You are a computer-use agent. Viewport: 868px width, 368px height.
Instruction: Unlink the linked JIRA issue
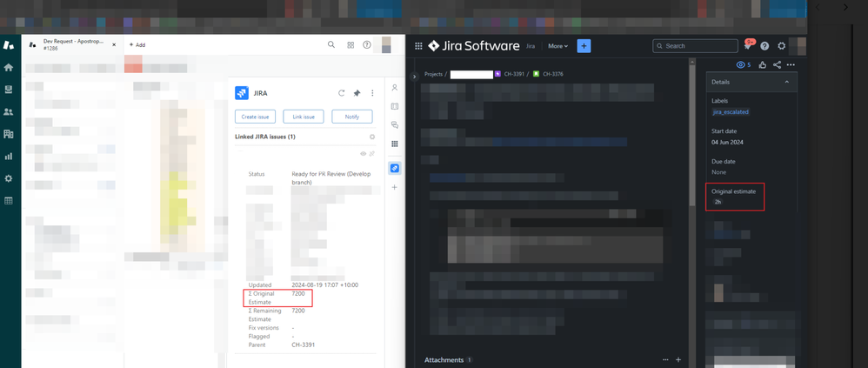point(372,153)
